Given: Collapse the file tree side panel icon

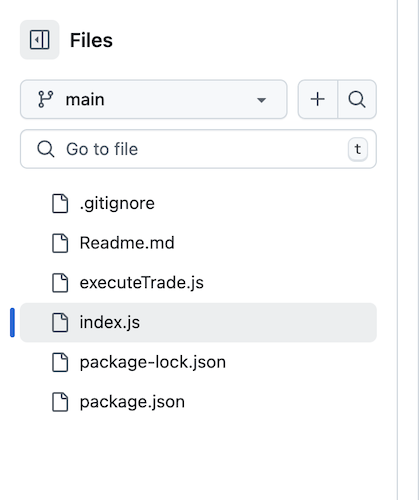Looking at the screenshot, I should click(x=40, y=40).
